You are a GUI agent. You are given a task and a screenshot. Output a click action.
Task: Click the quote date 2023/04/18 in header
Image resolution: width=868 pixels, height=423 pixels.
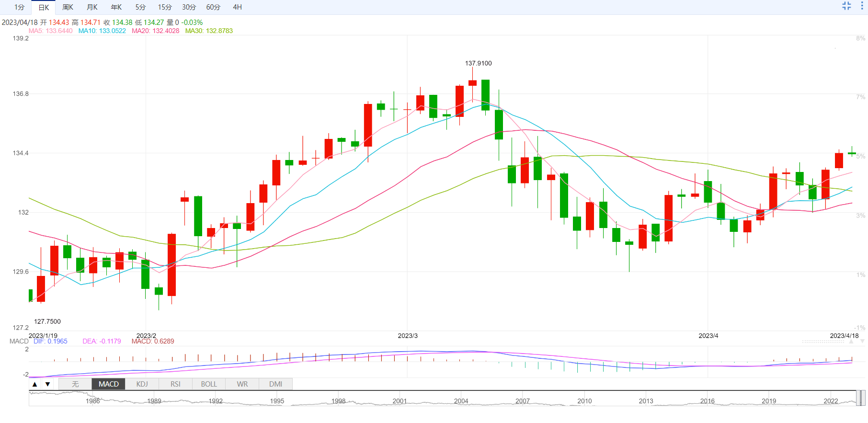pyautogui.click(x=20, y=23)
